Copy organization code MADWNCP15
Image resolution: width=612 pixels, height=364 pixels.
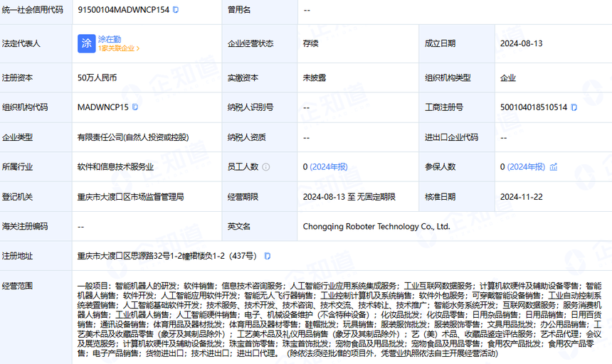135,107
